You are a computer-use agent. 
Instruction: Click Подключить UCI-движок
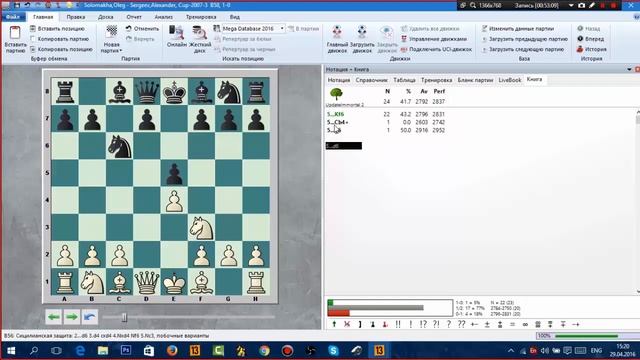(436, 49)
